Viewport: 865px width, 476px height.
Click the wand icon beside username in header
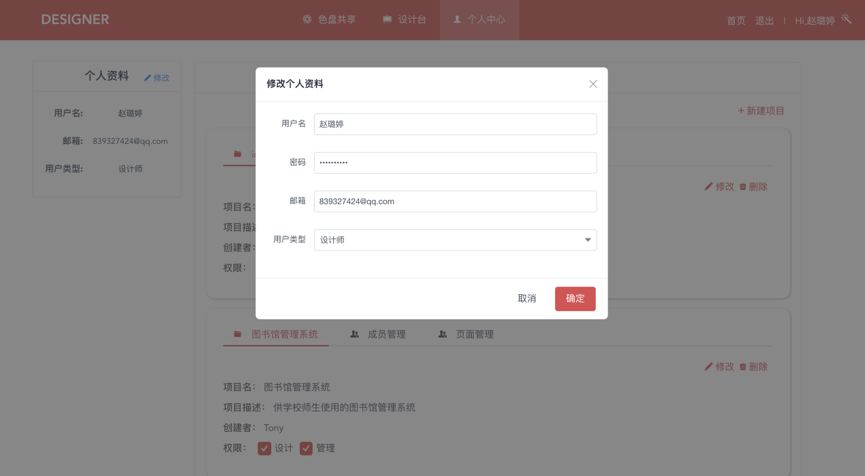point(846,19)
